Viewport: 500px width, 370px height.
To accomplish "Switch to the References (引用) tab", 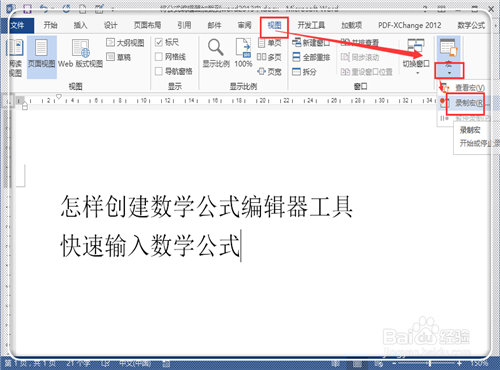I will coord(184,25).
